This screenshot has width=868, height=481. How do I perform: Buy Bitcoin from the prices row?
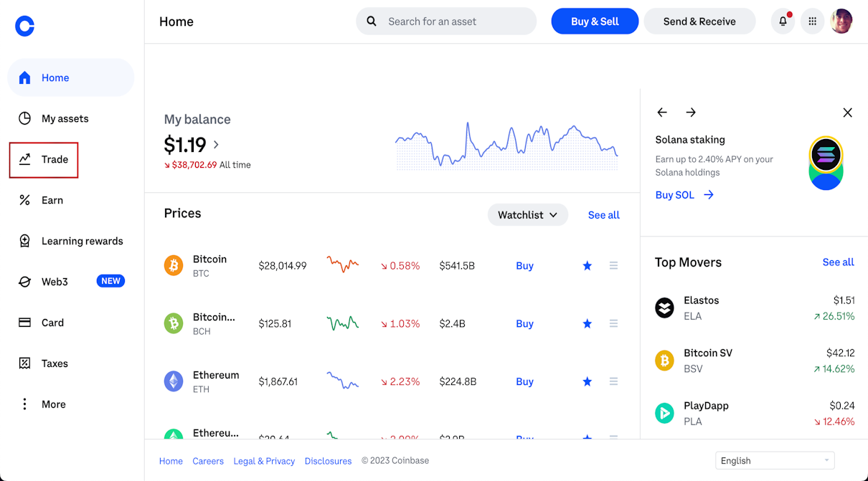524,266
